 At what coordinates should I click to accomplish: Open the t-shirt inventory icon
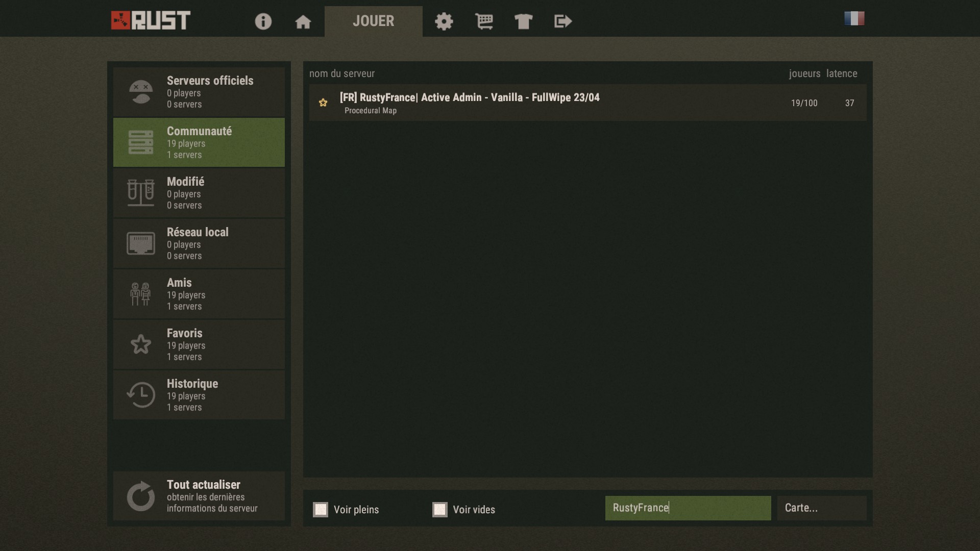pyautogui.click(x=524, y=21)
